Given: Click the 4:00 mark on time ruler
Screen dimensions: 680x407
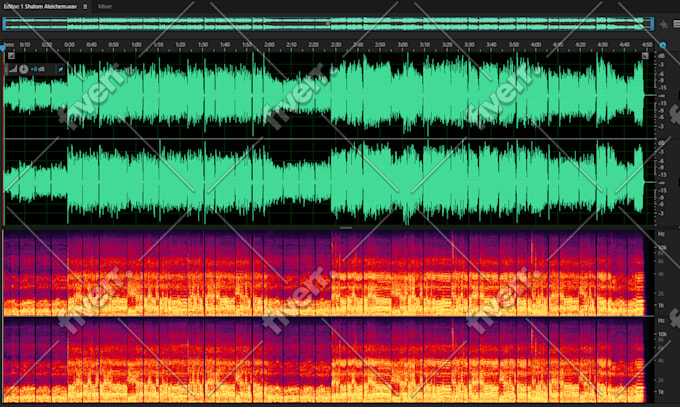Looking at the screenshot, I should point(536,44).
